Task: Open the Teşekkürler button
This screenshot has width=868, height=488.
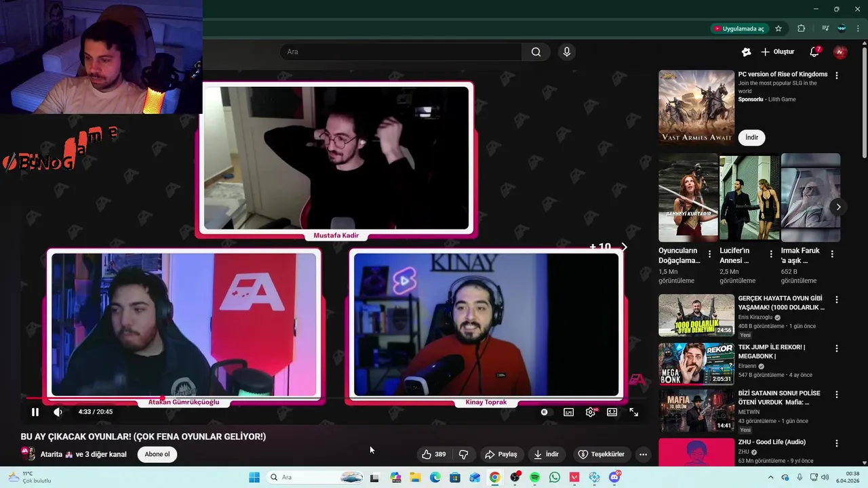Action: pos(601,454)
